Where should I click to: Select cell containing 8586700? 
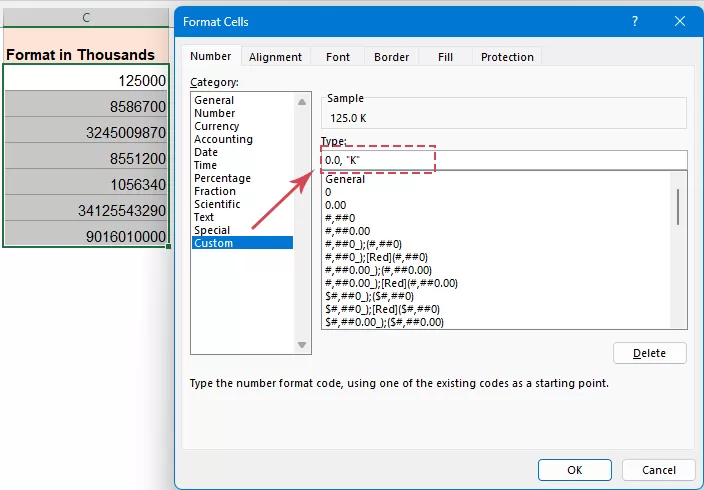(86, 104)
